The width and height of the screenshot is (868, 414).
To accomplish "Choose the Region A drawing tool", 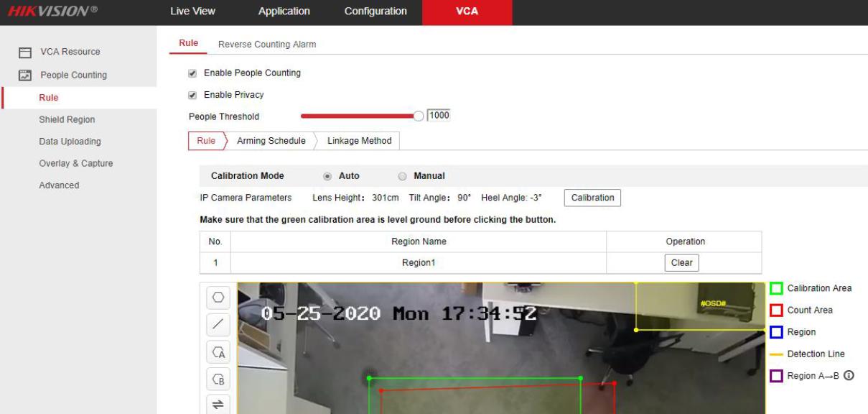I will click(218, 352).
